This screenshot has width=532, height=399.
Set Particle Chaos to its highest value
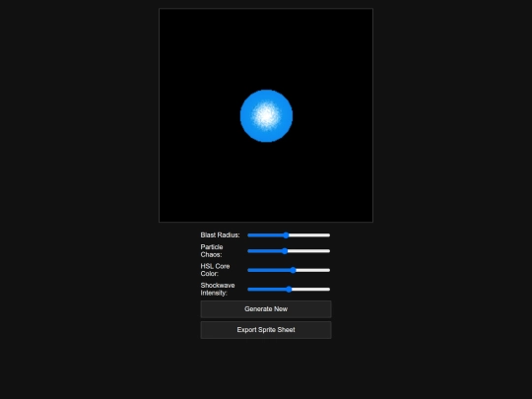point(329,251)
